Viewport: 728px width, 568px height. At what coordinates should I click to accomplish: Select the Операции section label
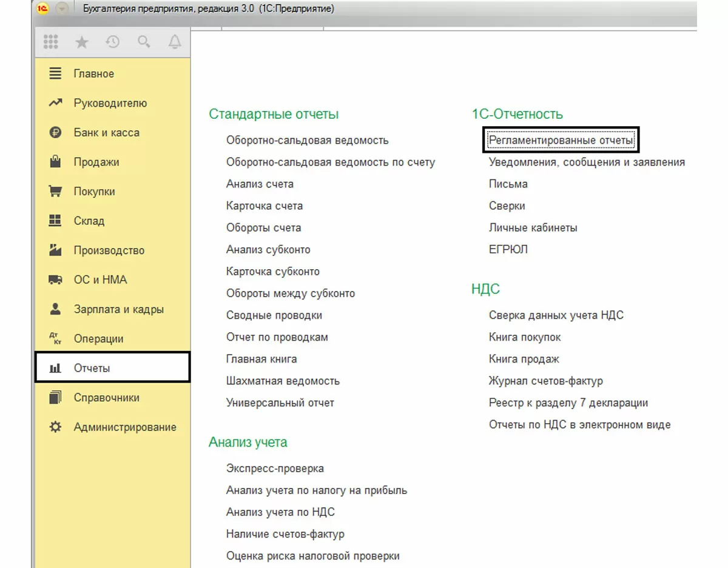(99, 339)
